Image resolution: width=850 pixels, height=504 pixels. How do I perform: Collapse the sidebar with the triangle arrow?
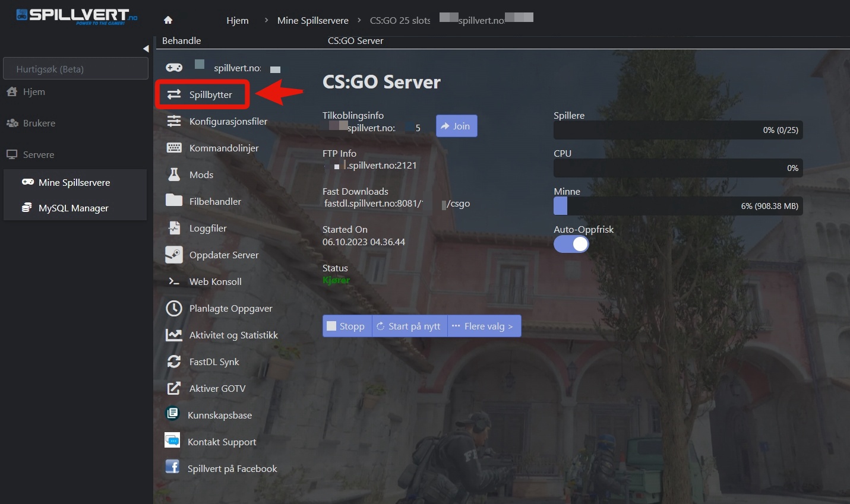(x=146, y=49)
